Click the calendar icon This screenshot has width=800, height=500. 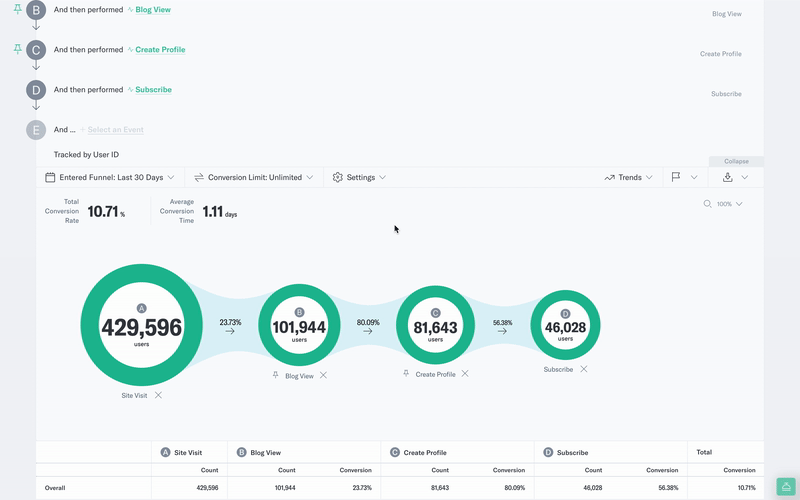(50, 177)
